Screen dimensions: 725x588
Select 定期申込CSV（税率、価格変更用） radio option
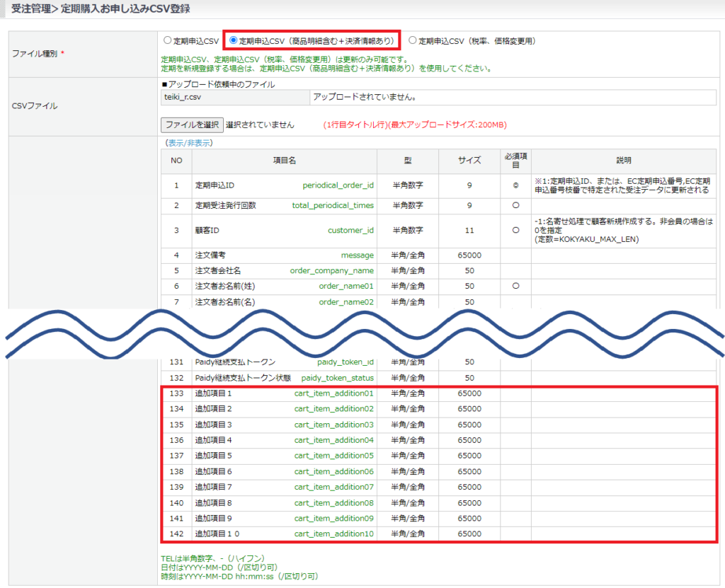coord(413,41)
